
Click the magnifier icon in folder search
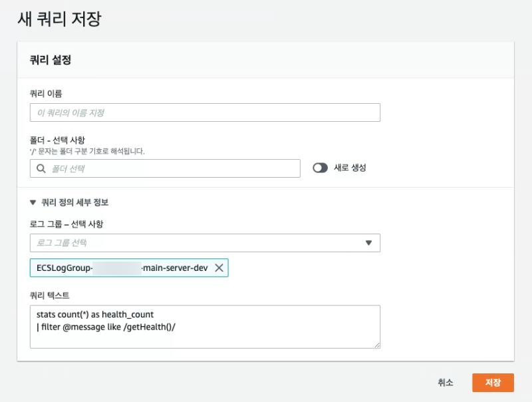(41, 168)
